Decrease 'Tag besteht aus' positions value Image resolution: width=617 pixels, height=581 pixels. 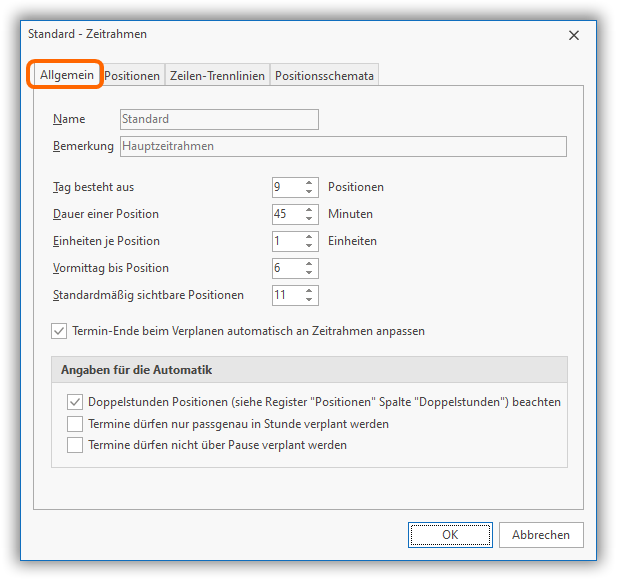[310, 191]
